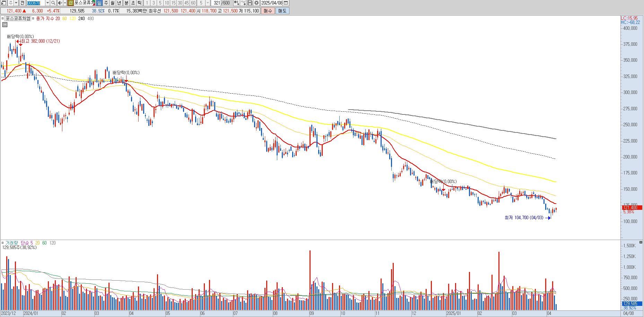644x317 pixels.
Task: Click the window layout icon at far left
Action: point(4,3)
